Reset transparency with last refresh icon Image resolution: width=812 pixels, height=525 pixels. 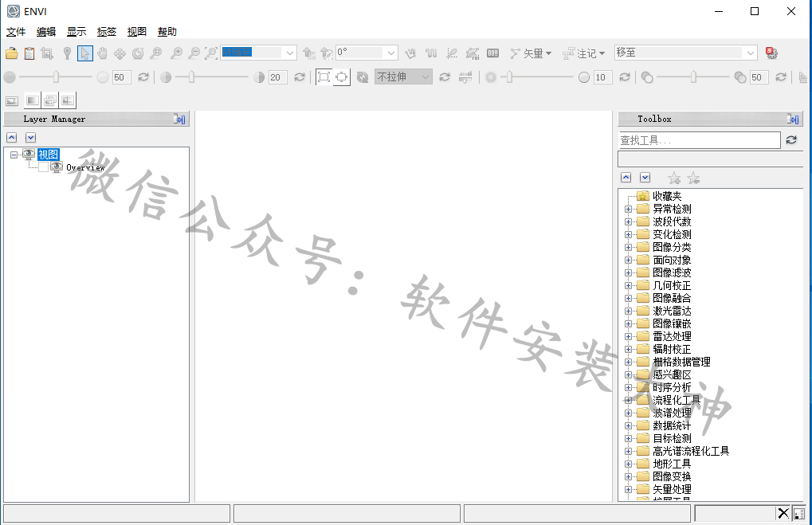tap(781, 77)
